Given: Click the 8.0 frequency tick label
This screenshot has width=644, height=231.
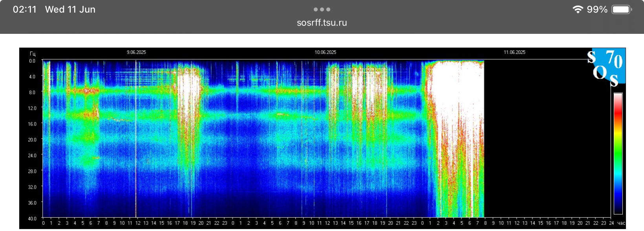Looking at the screenshot, I should (x=32, y=92).
